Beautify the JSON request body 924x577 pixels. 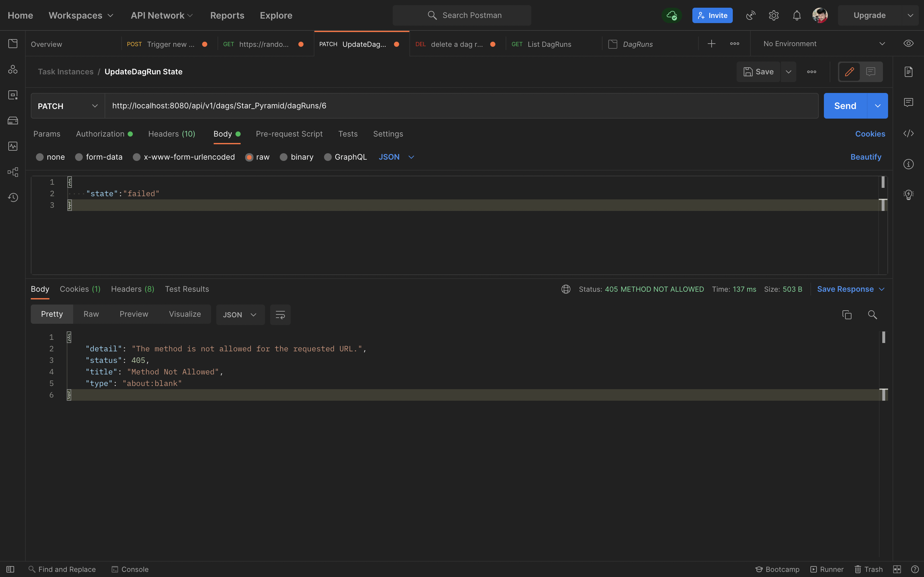pyautogui.click(x=865, y=157)
